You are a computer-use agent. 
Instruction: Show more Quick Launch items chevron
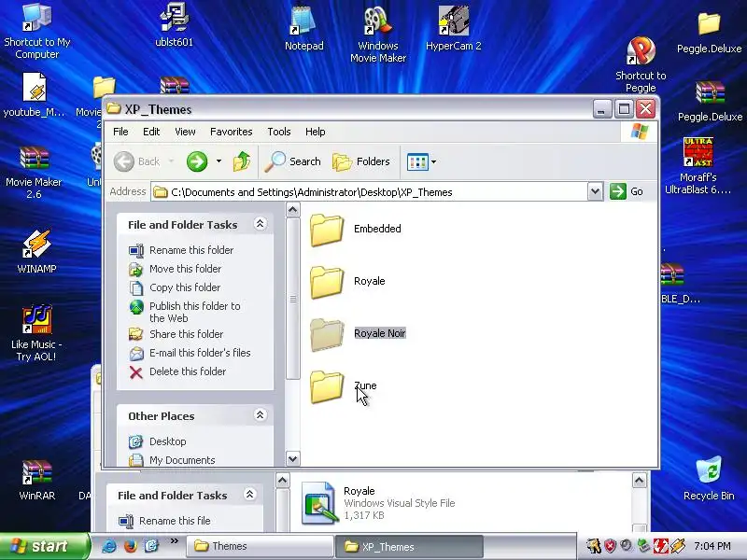pyautogui.click(x=174, y=541)
